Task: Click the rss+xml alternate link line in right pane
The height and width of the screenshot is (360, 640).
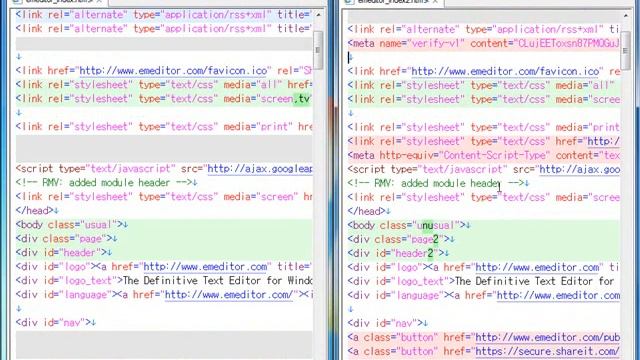Action: pos(484,29)
